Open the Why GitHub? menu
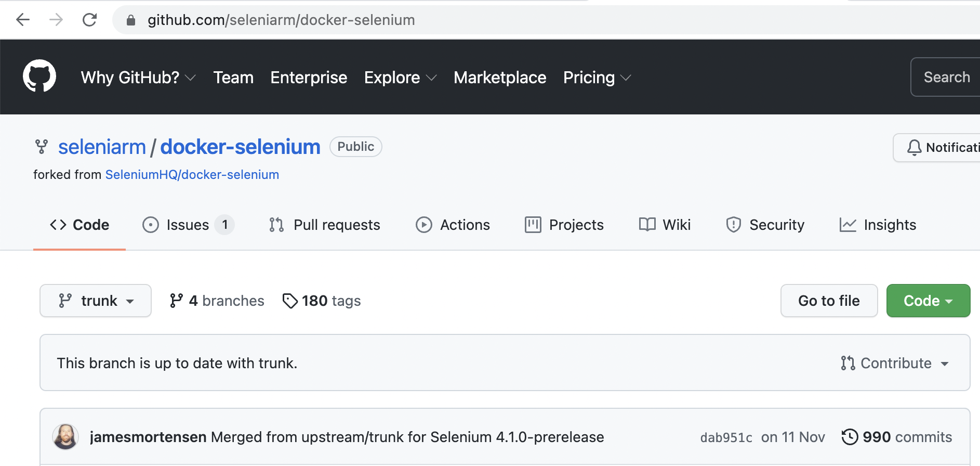The image size is (980, 466). pyautogui.click(x=138, y=77)
